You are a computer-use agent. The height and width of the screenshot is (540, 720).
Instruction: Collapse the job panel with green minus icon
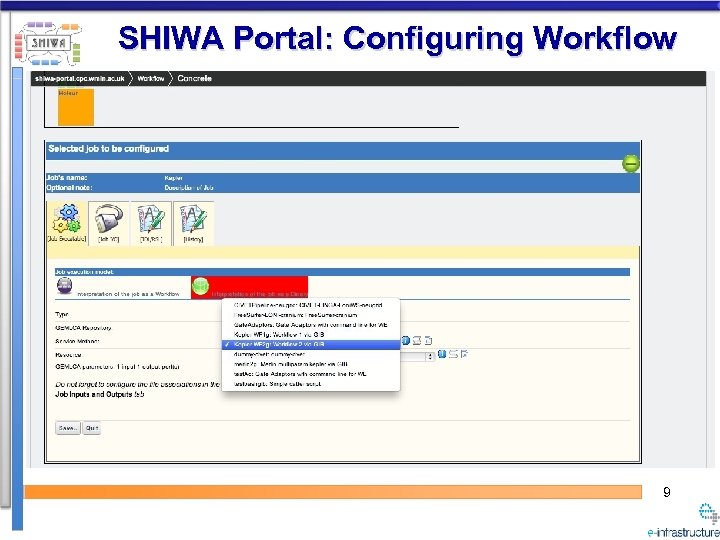[631, 164]
